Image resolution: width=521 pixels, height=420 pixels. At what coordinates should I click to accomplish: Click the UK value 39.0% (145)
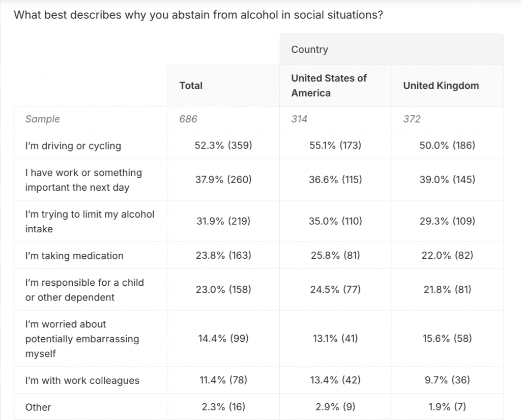447,180
